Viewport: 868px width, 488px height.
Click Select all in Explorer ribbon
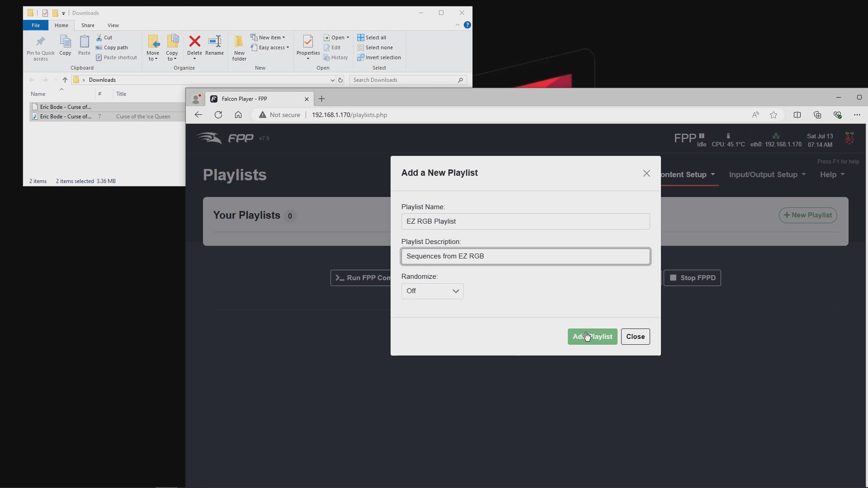(x=372, y=38)
